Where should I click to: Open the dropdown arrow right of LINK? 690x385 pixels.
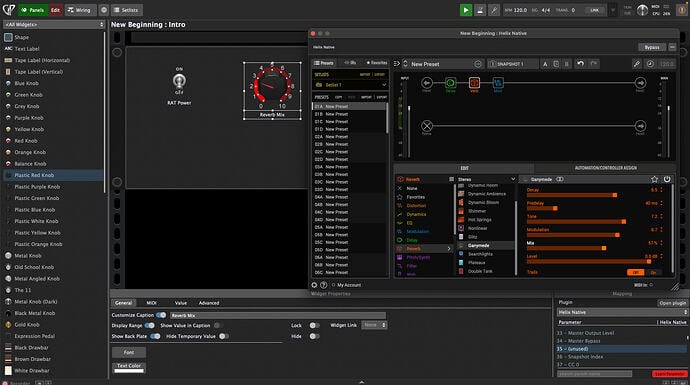613,10
